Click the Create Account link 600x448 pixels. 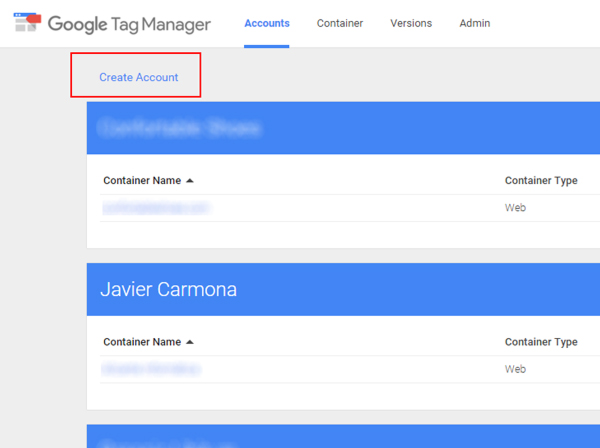139,77
